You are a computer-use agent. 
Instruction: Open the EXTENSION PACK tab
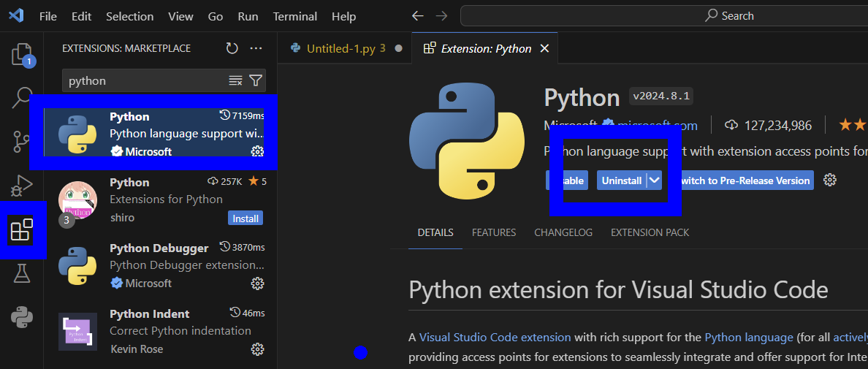click(650, 233)
